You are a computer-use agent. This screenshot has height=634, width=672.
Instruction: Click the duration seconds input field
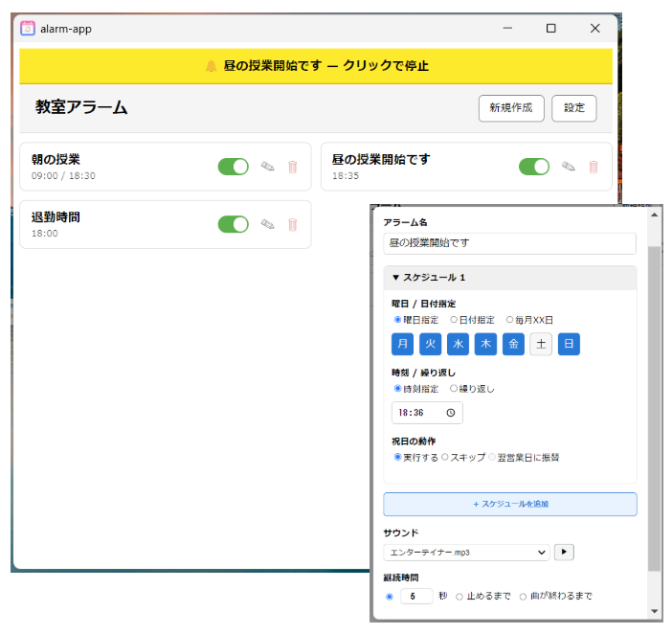(416, 597)
